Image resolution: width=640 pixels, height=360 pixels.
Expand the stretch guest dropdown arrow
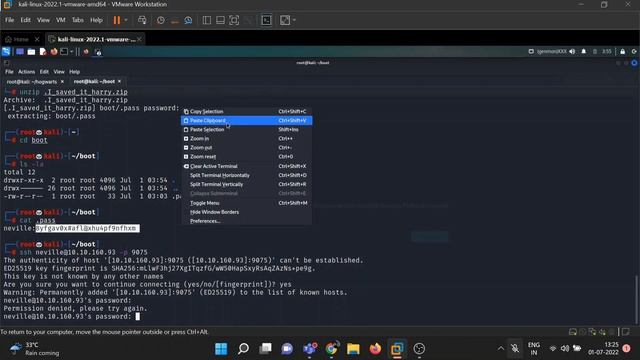pyautogui.click(x=294, y=20)
